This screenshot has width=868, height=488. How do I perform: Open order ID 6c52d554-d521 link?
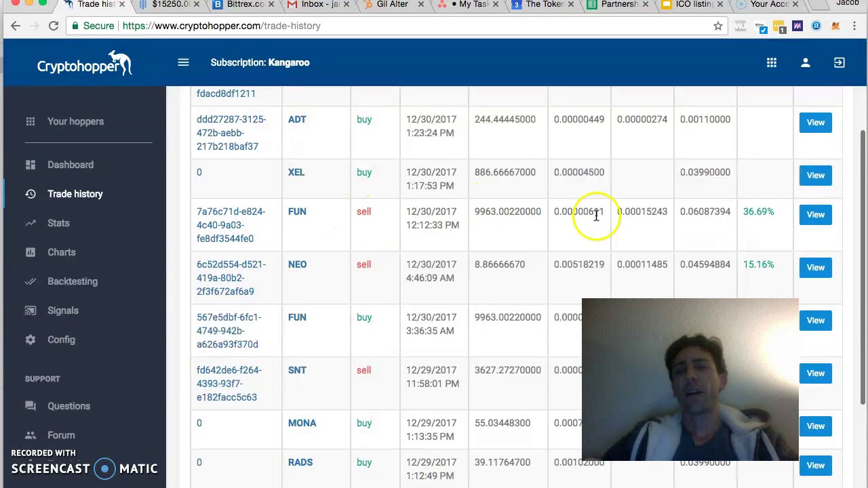point(231,278)
